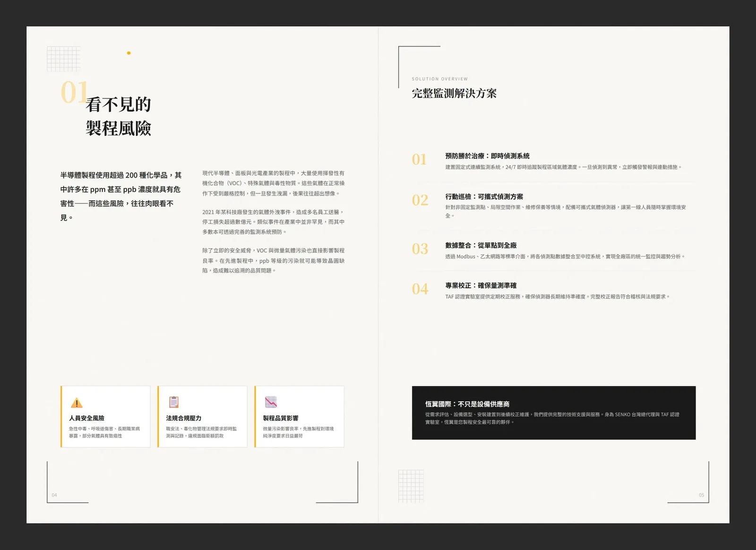756x550 pixels.
Task: Click the SOLUTION OVERVIEW label
Action: 440,79
